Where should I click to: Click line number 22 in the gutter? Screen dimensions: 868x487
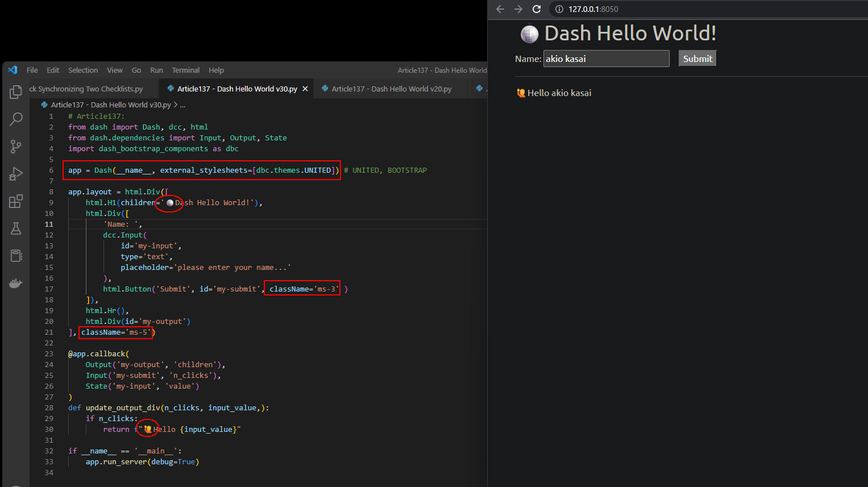pyautogui.click(x=49, y=343)
